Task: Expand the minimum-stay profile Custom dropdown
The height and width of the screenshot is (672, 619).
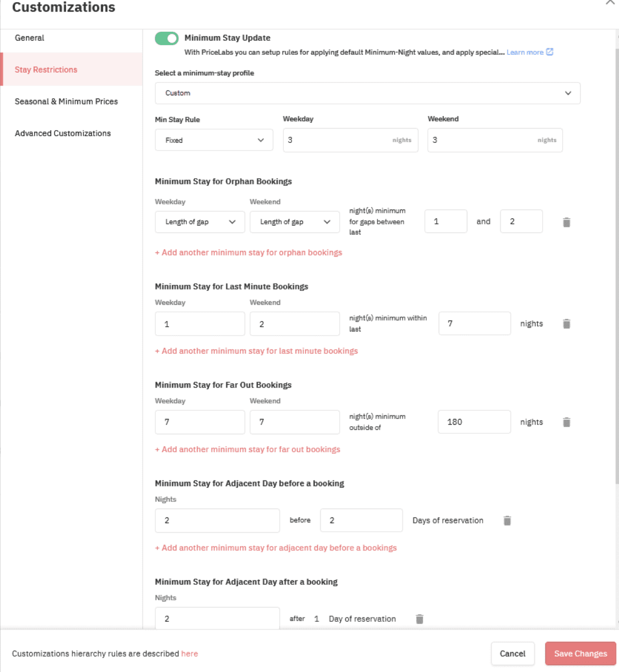Action: point(367,93)
